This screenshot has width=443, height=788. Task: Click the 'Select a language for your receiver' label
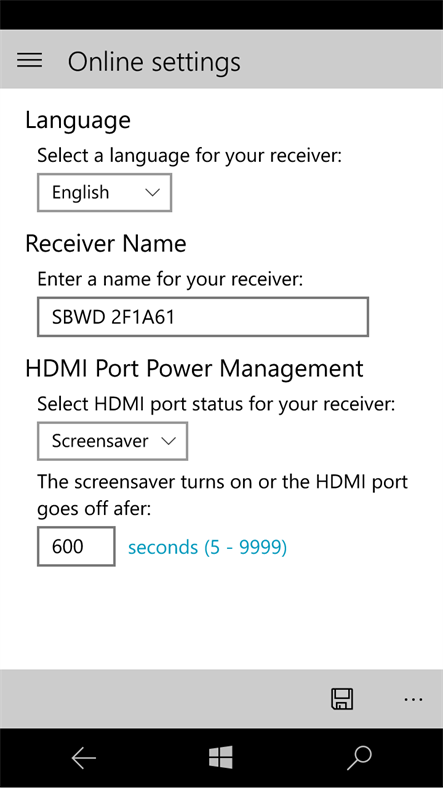[189, 156]
